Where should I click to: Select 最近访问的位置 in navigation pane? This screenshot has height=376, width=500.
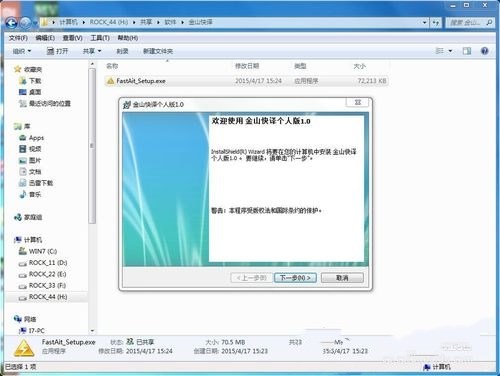coord(50,103)
